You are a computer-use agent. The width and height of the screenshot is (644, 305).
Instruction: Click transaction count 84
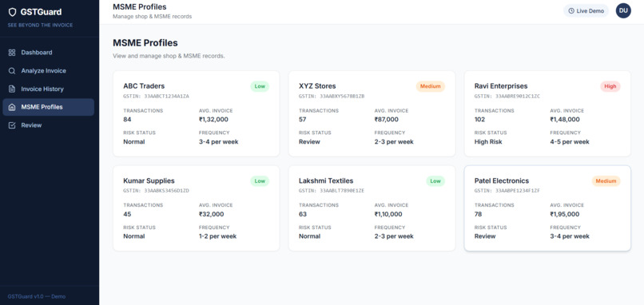coord(127,120)
